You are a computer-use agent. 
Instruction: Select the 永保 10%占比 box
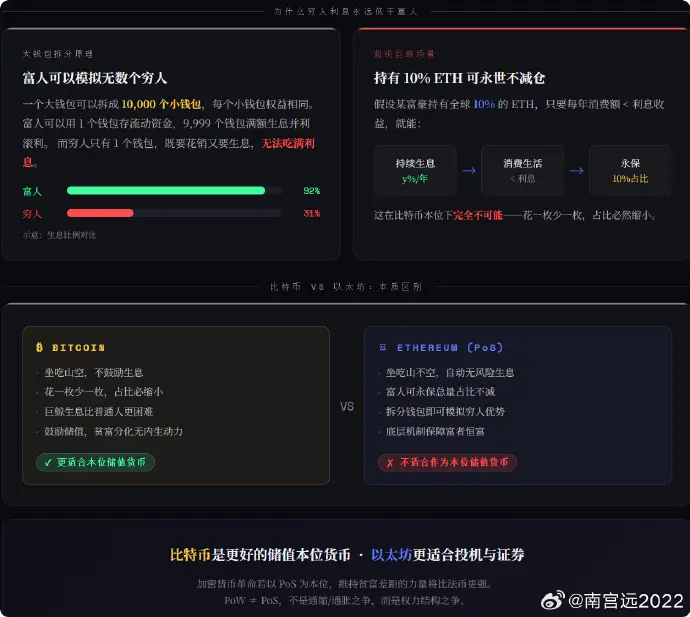(x=630, y=170)
